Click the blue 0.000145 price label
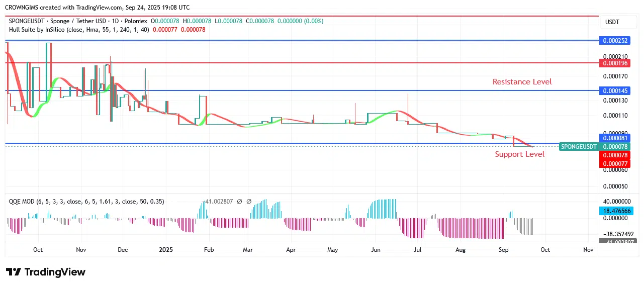Image resolution: width=644 pixels, height=287 pixels. pos(616,91)
